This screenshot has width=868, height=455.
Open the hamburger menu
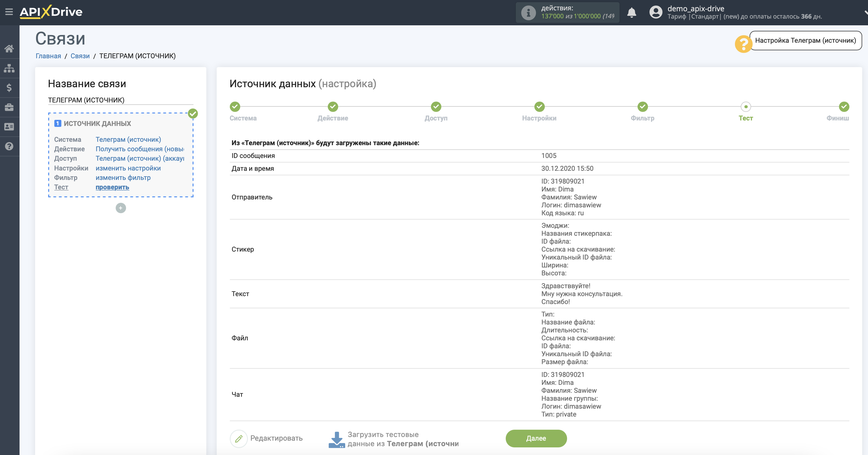tap(9, 12)
